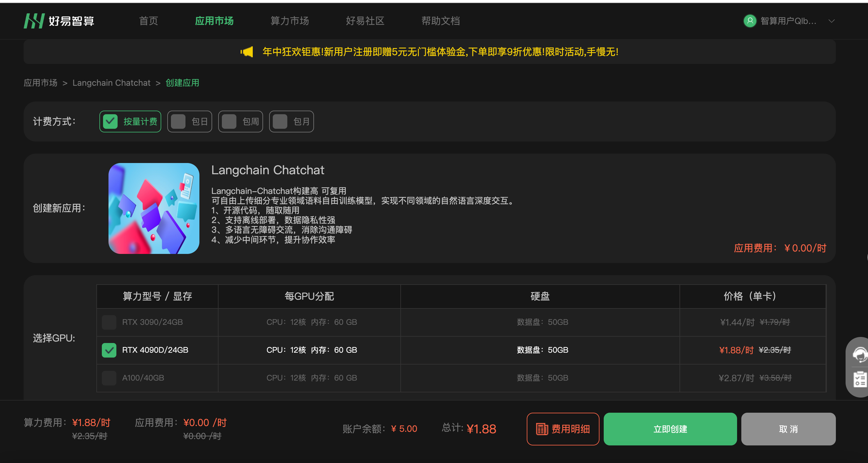Click the 立即创建 button
The height and width of the screenshot is (463, 868).
click(x=670, y=429)
